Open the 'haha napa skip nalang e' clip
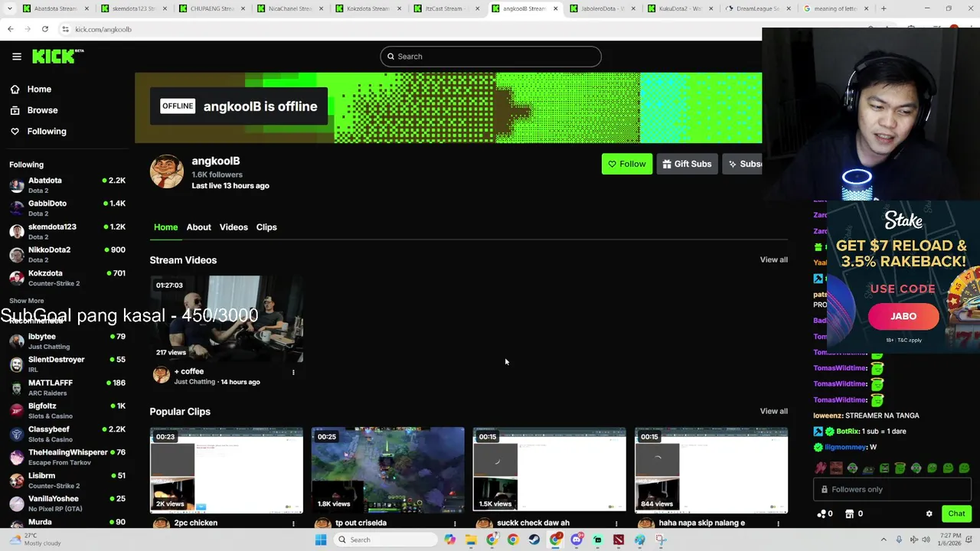980x551 pixels. [x=711, y=470]
